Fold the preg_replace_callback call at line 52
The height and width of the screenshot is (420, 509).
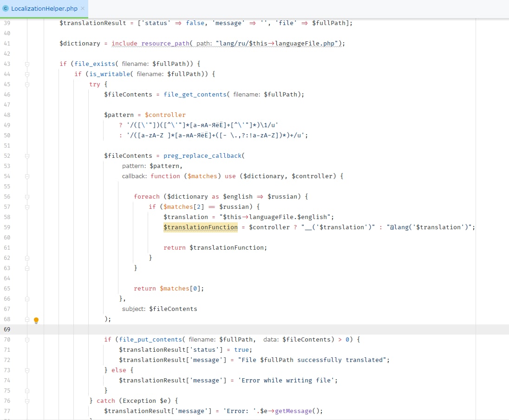[x=27, y=155]
